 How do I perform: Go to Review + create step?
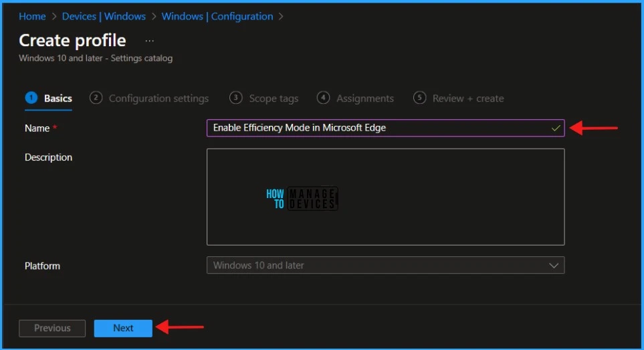[x=458, y=98]
